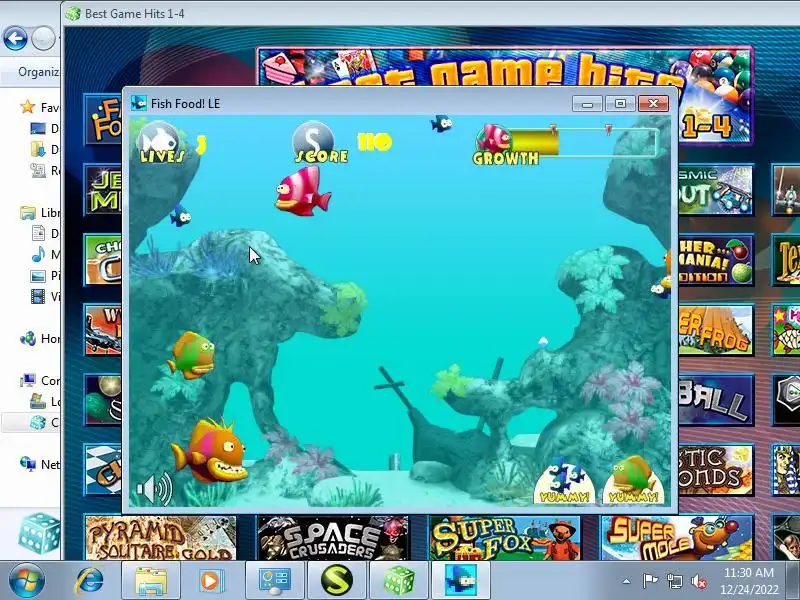
Task: Open the Space Crusaders game tile
Action: point(333,538)
